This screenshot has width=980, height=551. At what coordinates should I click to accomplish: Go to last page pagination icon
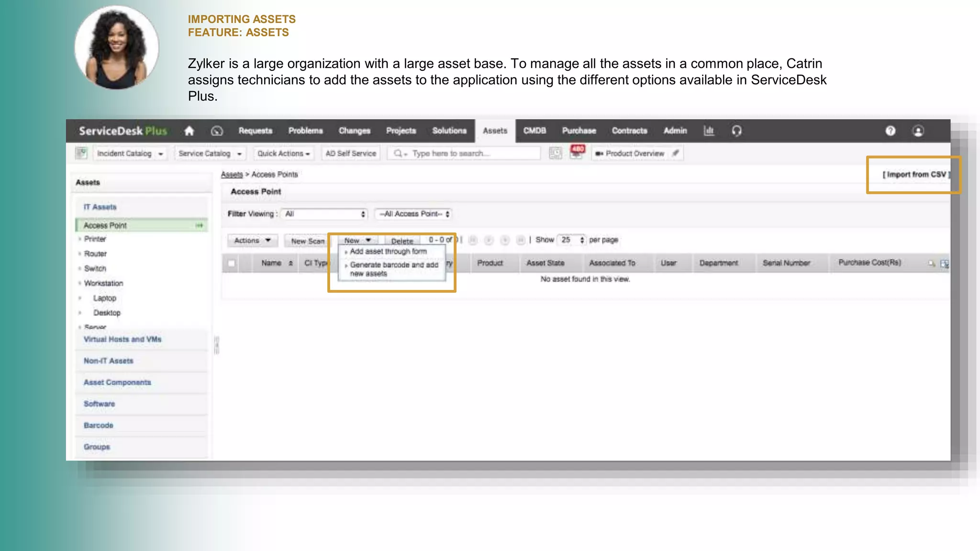pos(521,240)
